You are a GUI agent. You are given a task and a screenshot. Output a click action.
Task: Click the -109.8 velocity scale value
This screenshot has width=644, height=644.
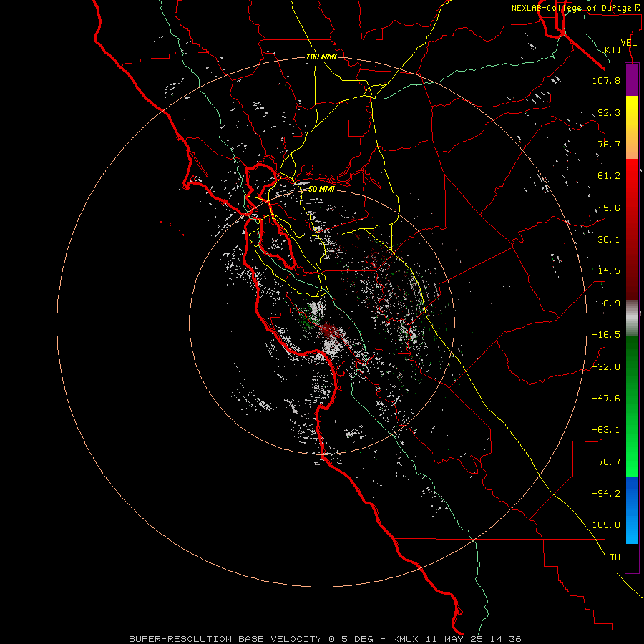pos(603,525)
